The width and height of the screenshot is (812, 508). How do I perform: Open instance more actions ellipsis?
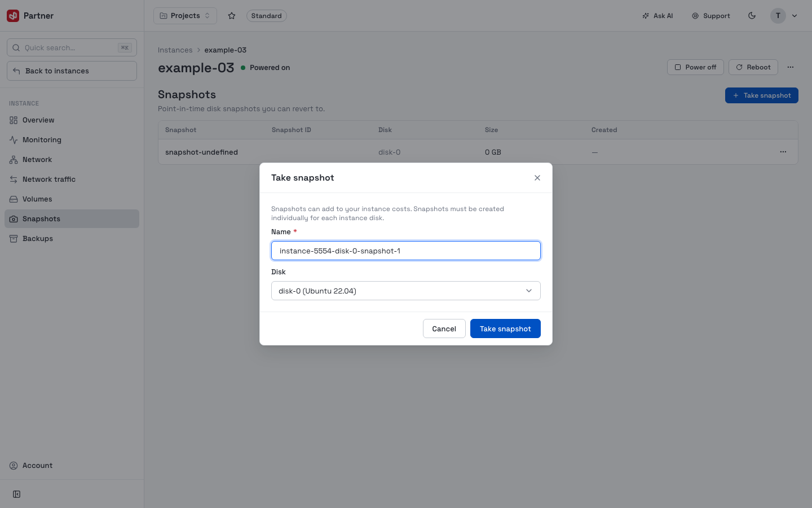coord(791,67)
